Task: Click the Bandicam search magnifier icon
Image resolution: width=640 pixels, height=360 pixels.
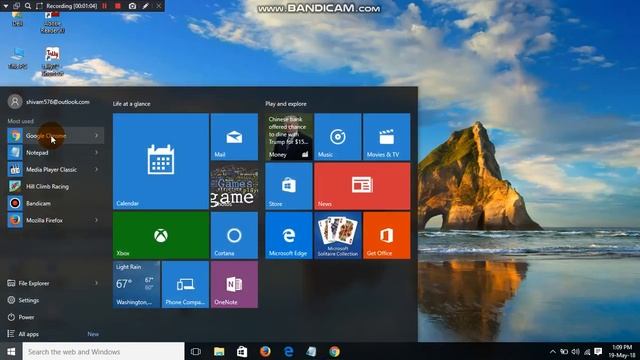Action: (x=28, y=6)
